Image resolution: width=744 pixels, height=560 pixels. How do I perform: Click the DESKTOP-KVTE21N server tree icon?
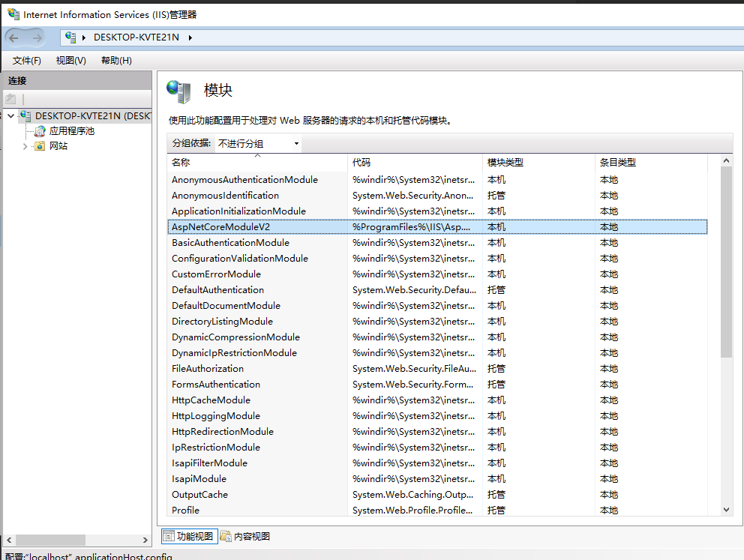pyautogui.click(x=25, y=115)
